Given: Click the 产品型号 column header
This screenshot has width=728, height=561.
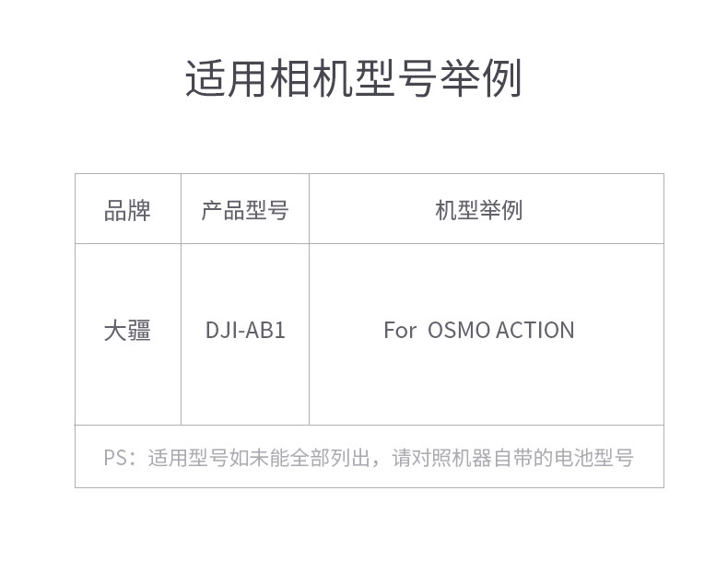Looking at the screenshot, I should point(244,210).
